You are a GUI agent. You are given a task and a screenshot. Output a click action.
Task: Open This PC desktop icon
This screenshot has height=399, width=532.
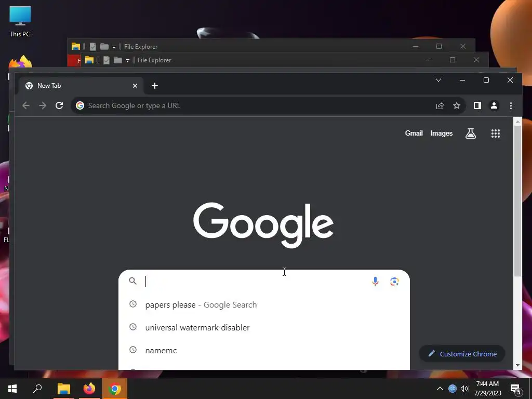[20, 22]
